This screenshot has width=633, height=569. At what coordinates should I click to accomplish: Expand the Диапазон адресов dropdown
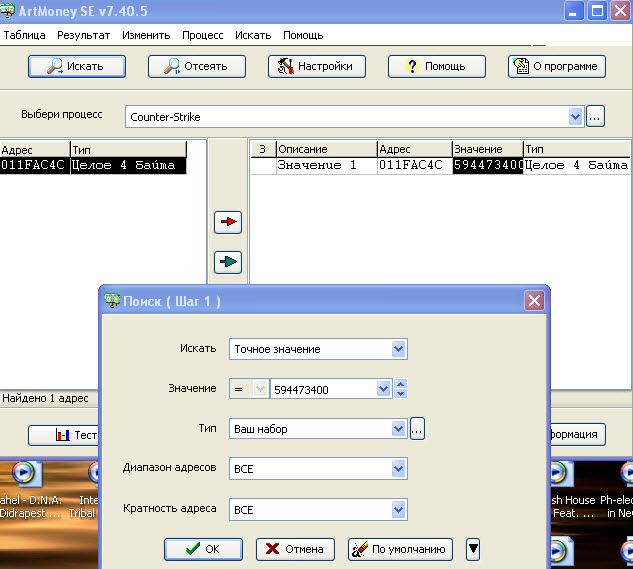tap(398, 468)
